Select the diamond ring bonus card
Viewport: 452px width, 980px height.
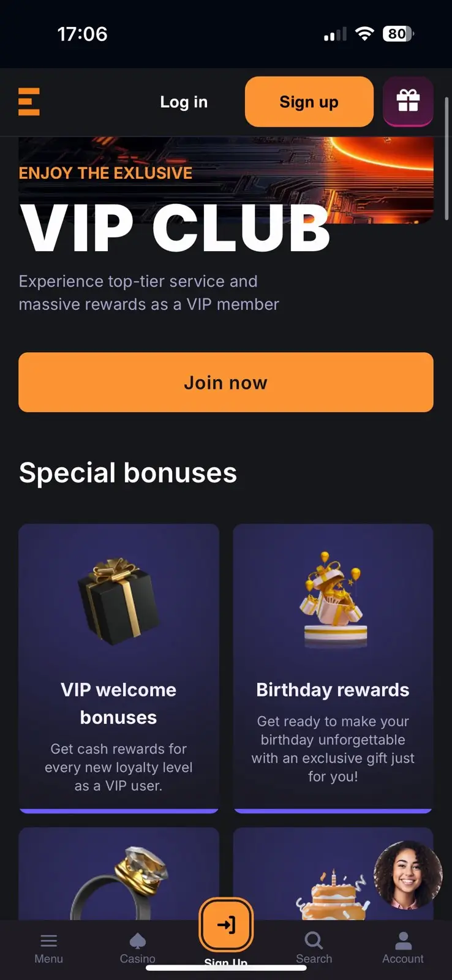point(119,874)
